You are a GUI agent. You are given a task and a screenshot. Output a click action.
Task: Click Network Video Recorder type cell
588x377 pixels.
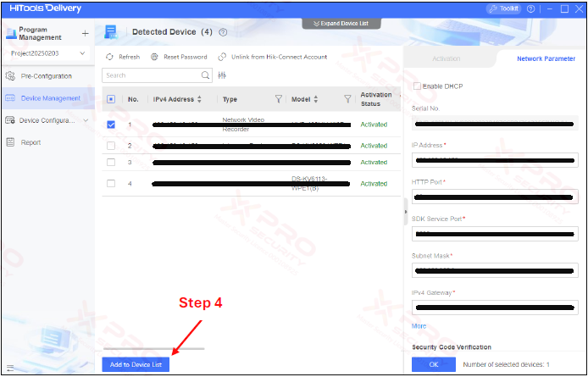pos(243,125)
